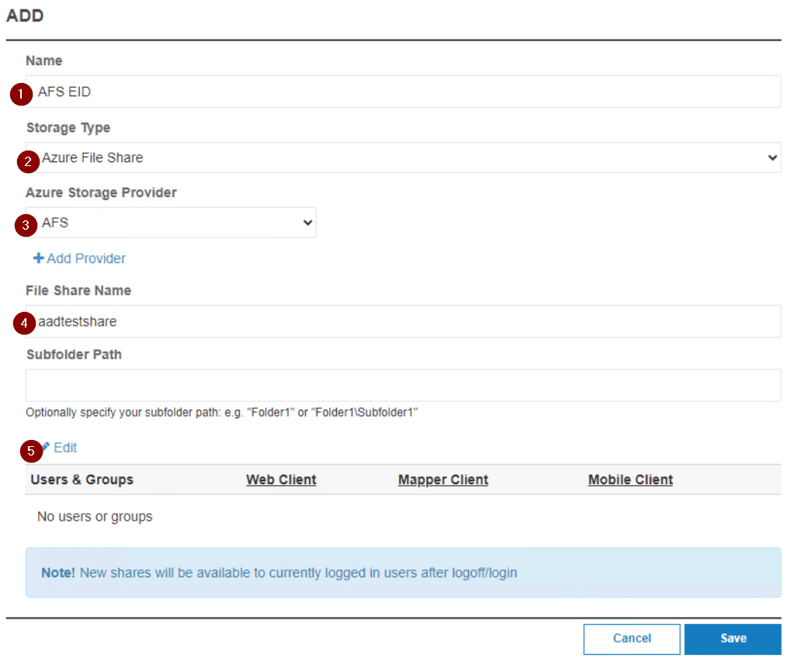Focus the Name field containing AFS EID
This screenshot has width=805, height=672.
click(404, 92)
